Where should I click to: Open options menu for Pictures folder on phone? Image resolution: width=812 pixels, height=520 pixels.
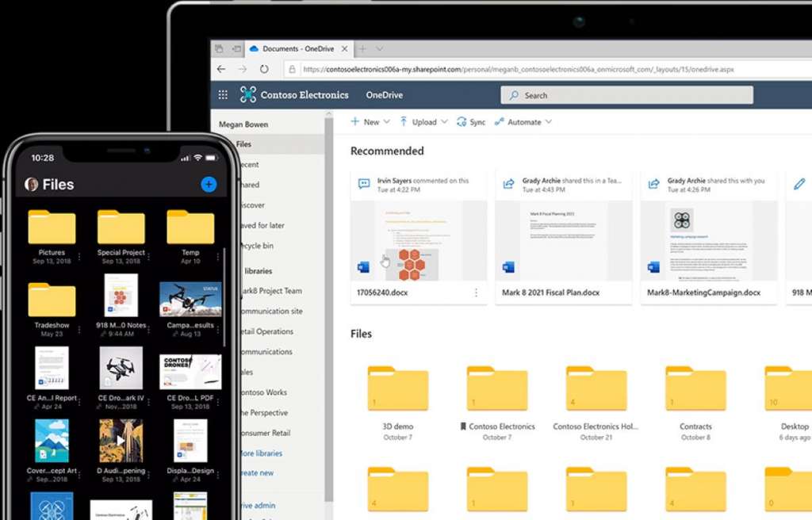pos(79,256)
